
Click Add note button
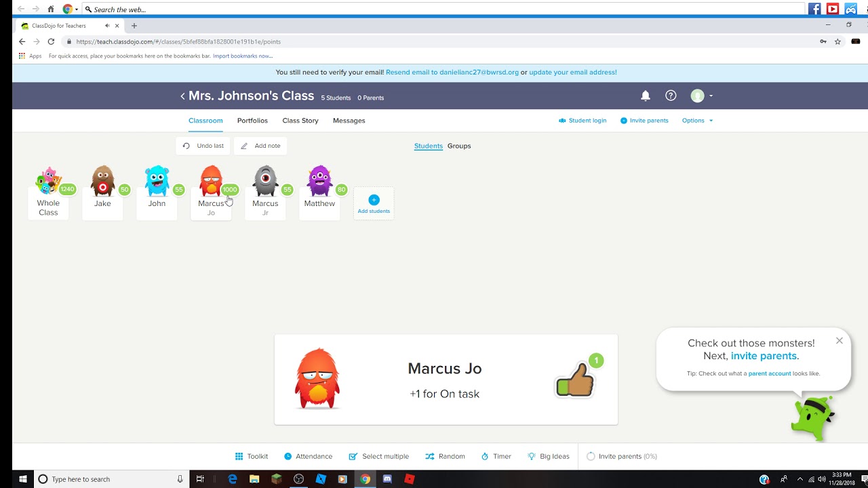[260, 146]
